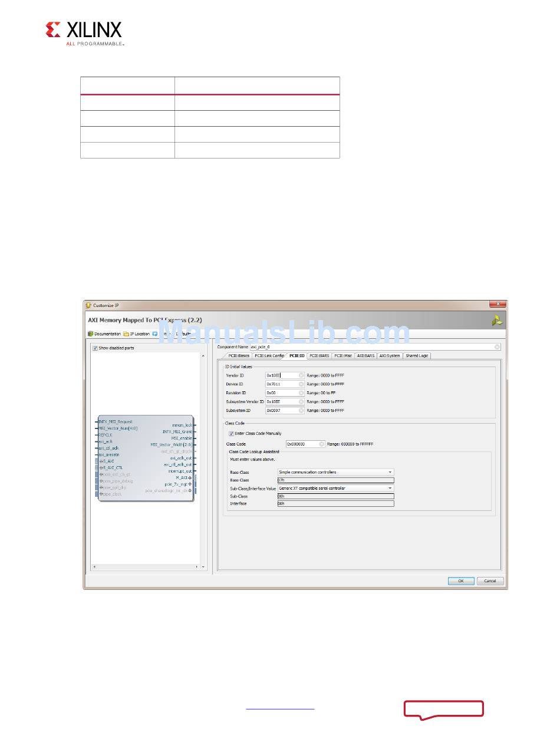Click the Xilinx logo at page top
Screen dimensions: 560x729
point(84,34)
